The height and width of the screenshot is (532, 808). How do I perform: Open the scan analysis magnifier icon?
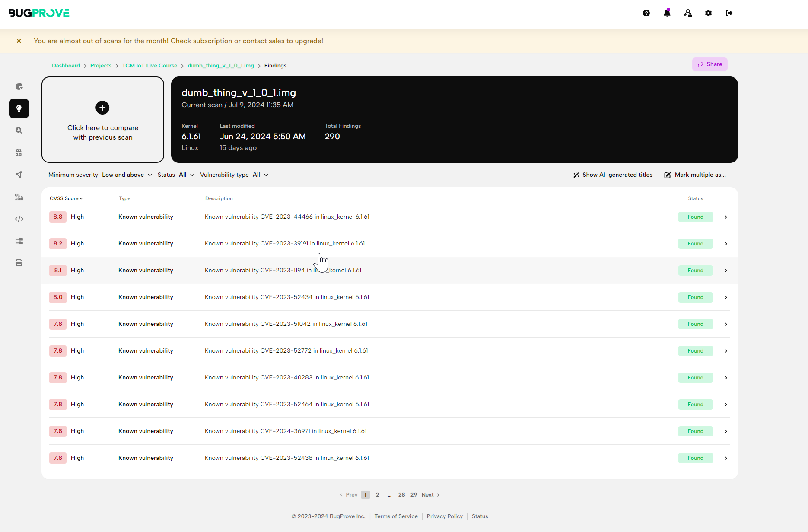[19, 130]
